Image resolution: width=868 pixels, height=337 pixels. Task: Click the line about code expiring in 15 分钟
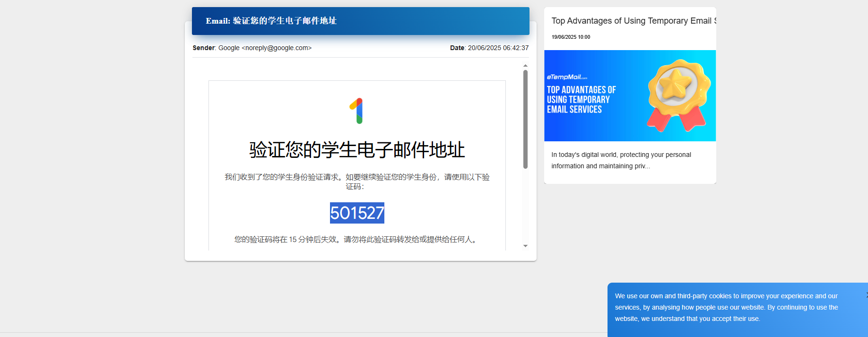coord(357,240)
